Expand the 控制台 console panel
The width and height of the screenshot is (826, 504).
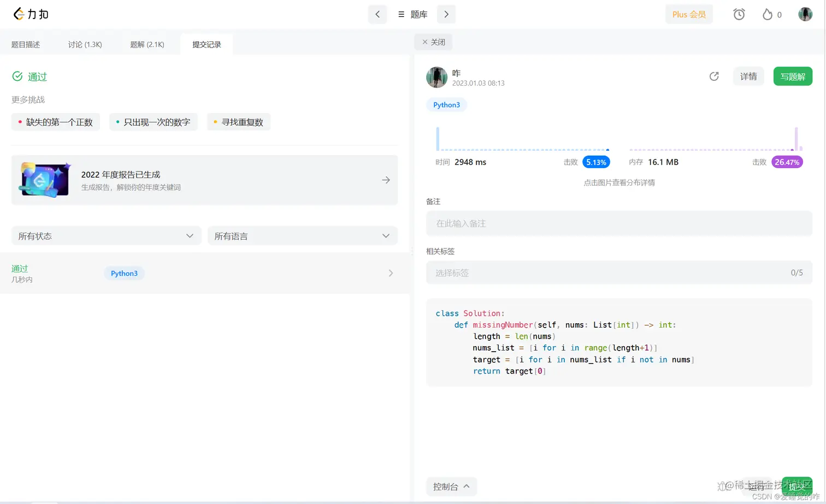click(x=451, y=487)
